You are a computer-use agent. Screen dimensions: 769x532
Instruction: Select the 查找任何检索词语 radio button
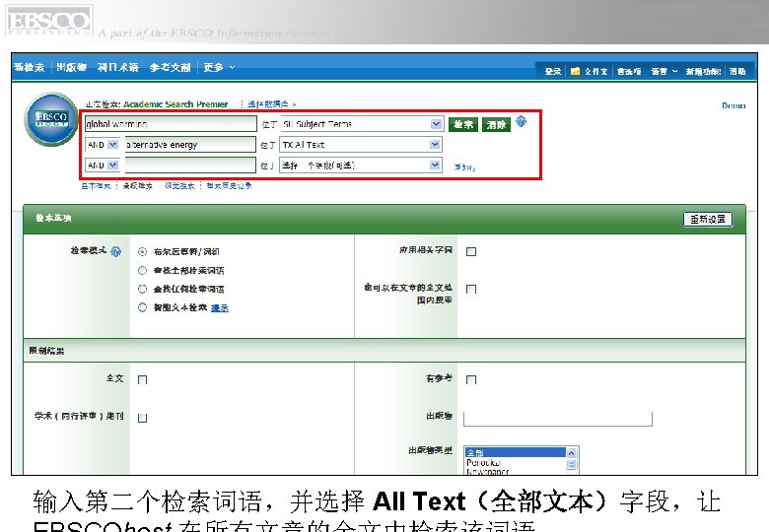tap(142, 289)
